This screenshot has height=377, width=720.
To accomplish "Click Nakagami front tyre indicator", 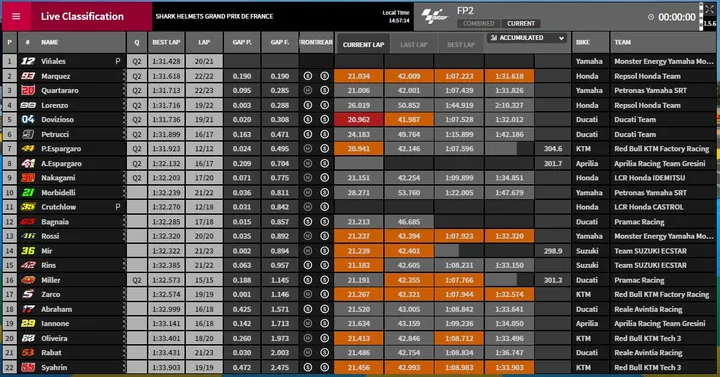I will [x=308, y=178].
